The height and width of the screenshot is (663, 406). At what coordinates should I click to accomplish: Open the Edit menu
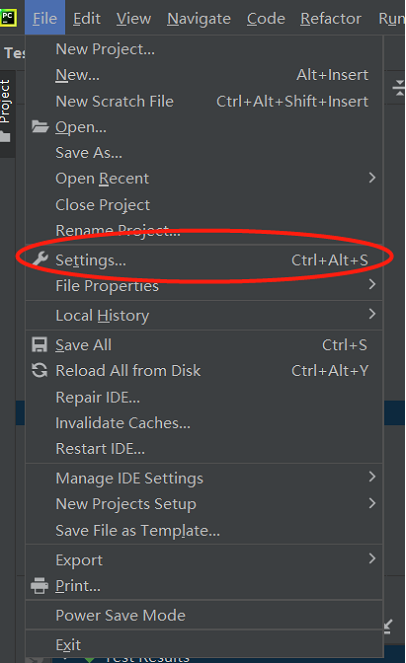pyautogui.click(x=87, y=19)
